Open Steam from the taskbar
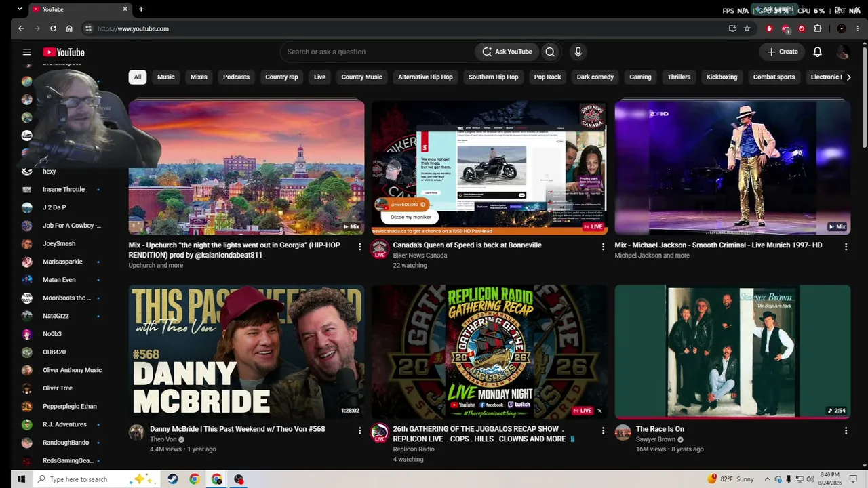868x488 pixels. point(173,479)
